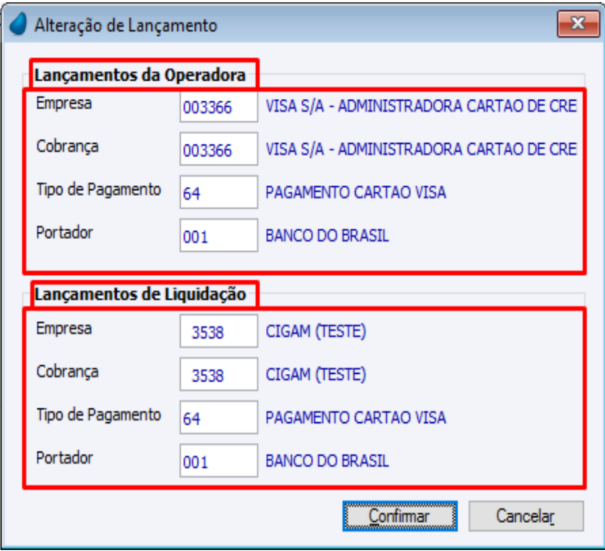Click Portador label in Liquidação section
This screenshot has width=605, height=551.
click(x=64, y=458)
